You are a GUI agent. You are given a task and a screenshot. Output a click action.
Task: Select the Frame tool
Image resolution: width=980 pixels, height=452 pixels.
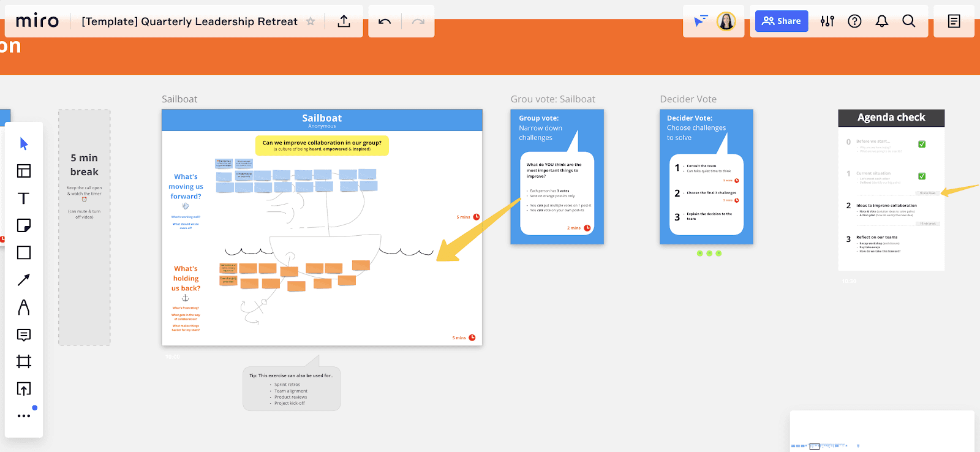point(24,361)
